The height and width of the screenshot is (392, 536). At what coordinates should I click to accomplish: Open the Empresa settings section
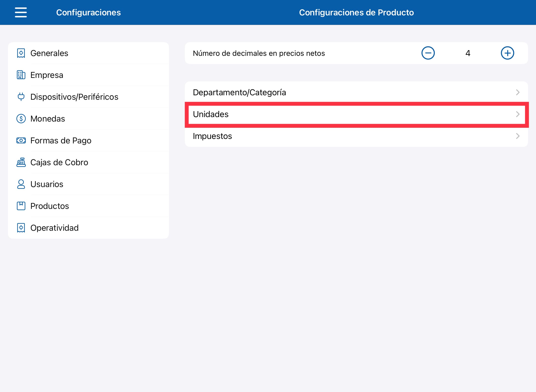88,75
